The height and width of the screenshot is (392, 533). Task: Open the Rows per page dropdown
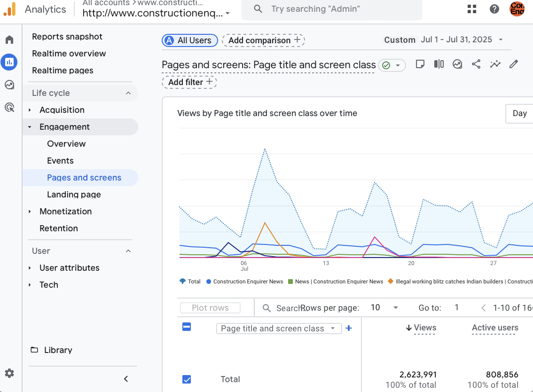coord(384,308)
